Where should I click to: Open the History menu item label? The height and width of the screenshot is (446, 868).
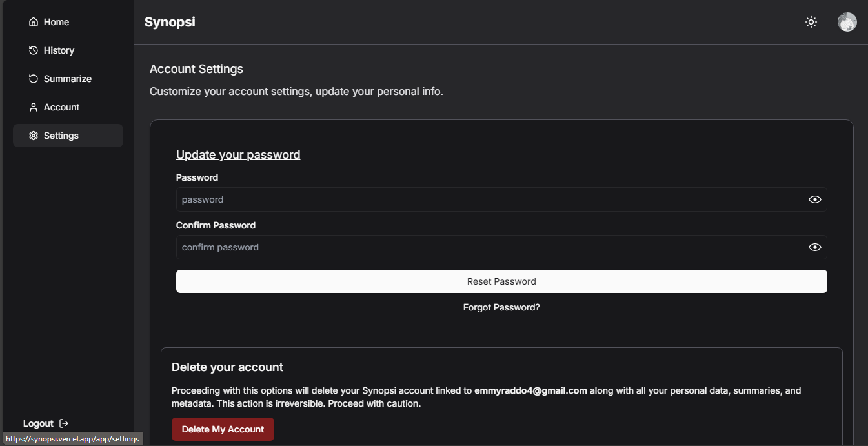[59, 50]
